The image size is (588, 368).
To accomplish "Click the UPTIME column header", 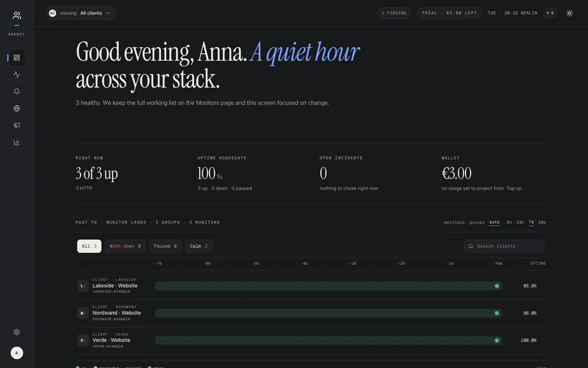I will click(x=538, y=263).
